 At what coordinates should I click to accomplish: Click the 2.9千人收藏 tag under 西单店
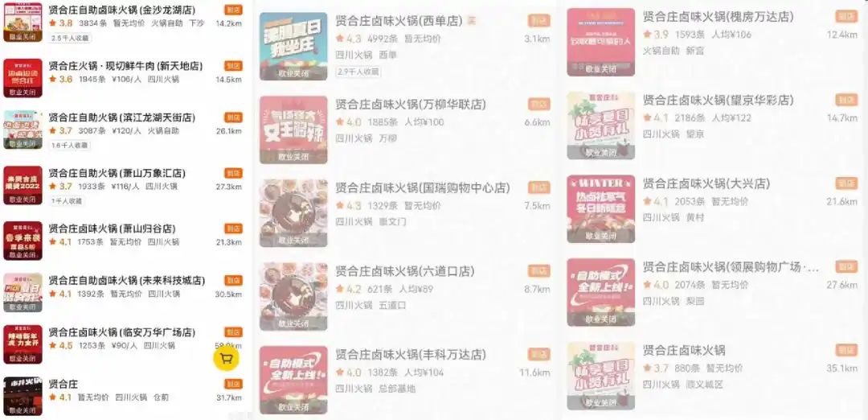click(358, 72)
